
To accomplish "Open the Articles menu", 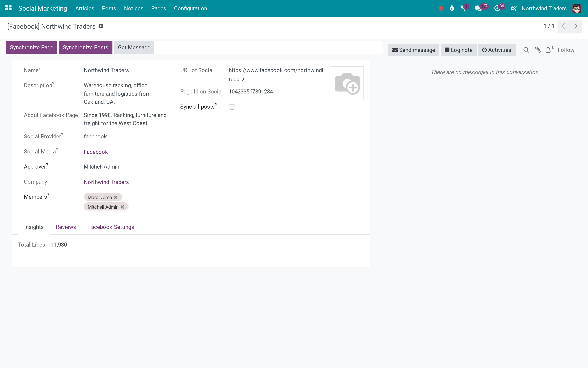I will coord(85,8).
